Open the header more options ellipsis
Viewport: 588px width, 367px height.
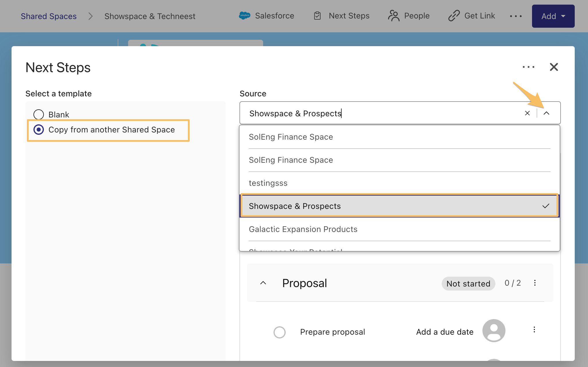tap(516, 16)
